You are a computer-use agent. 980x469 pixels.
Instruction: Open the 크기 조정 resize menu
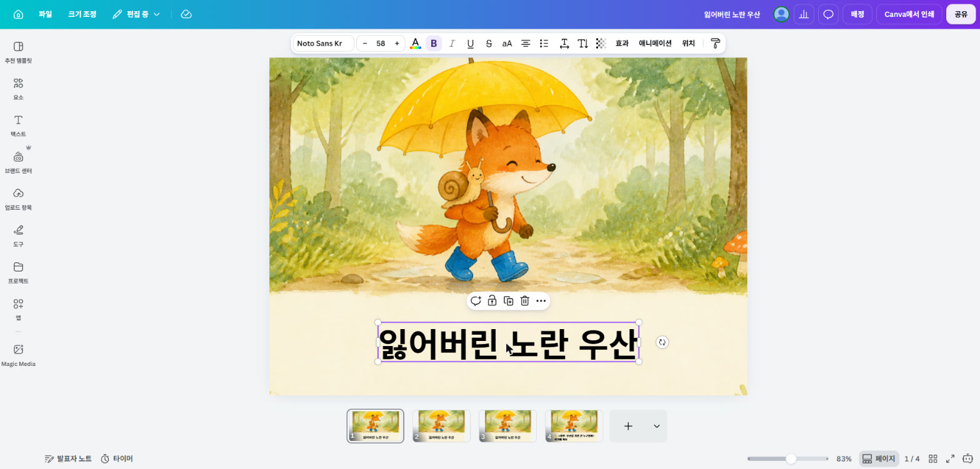tap(82, 14)
